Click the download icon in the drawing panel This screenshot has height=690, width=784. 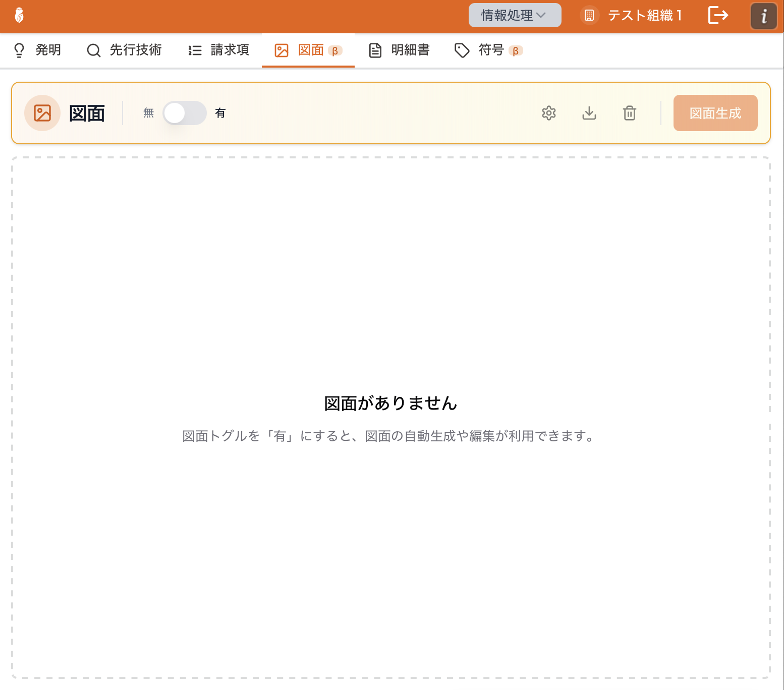pyautogui.click(x=589, y=113)
